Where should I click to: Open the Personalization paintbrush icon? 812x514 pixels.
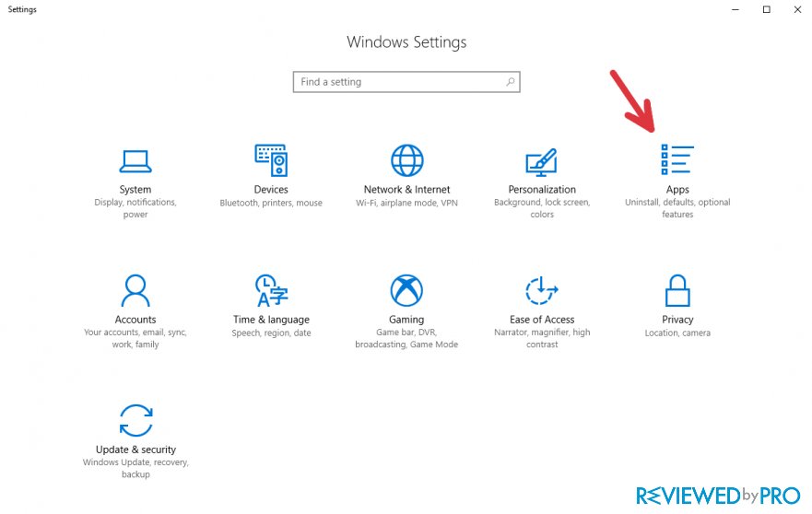[x=542, y=161]
